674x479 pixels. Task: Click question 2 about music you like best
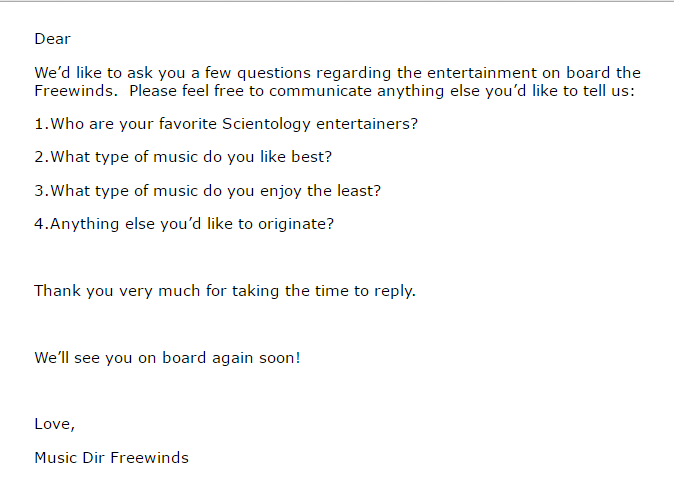(x=183, y=157)
